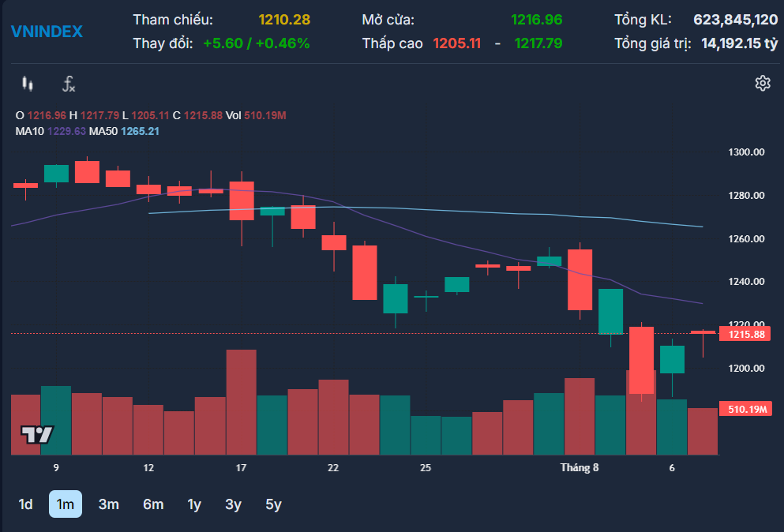Open the fx indicators icon

tap(69, 84)
